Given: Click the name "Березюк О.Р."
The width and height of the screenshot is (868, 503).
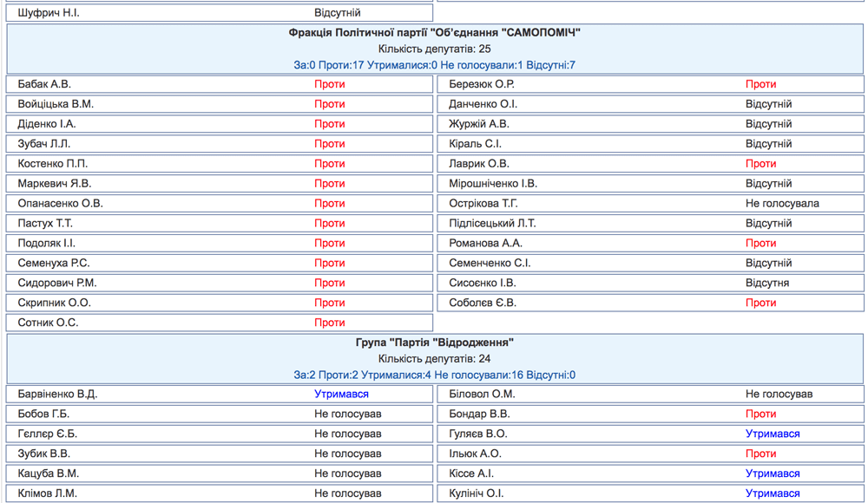Looking at the screenshot, I should 482,84.
